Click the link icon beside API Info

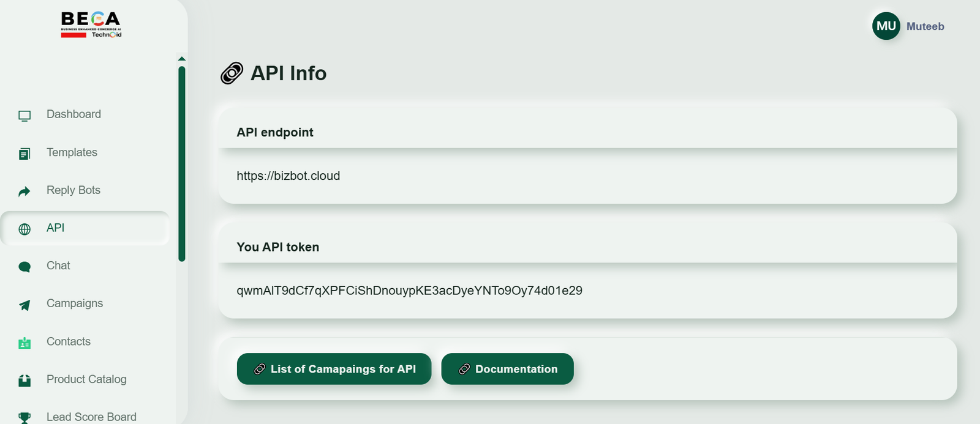coord(232,73)
